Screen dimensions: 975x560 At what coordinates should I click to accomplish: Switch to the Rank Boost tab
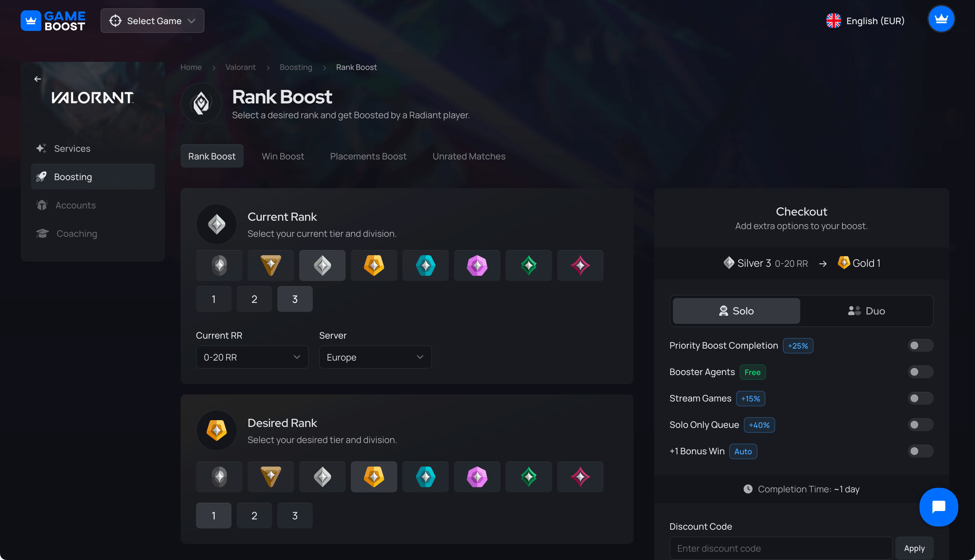tap(212, 156)
